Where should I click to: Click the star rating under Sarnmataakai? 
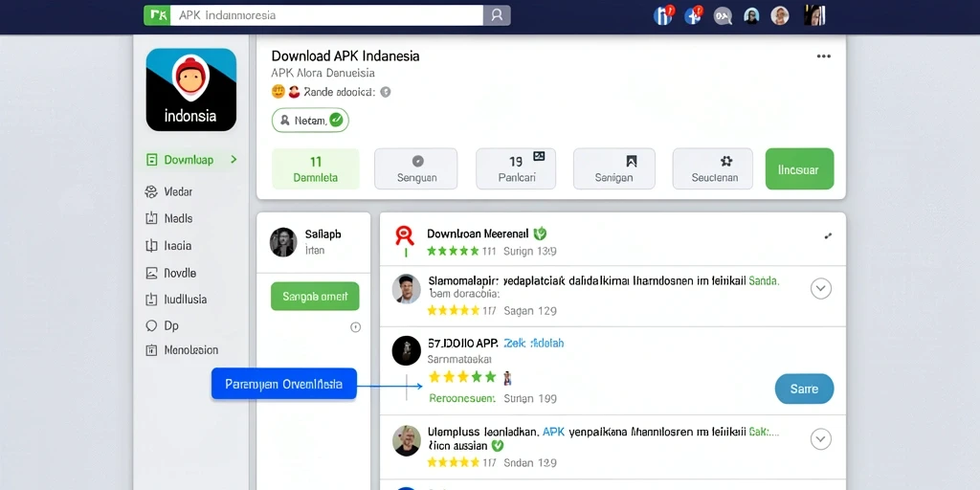462,377
